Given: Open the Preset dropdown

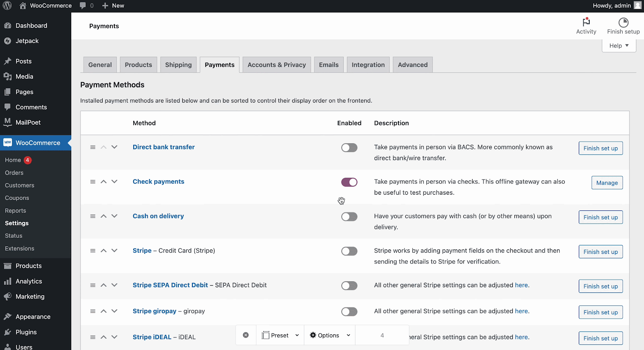Looking at the screenshot, I should click(x=281, y=335).
